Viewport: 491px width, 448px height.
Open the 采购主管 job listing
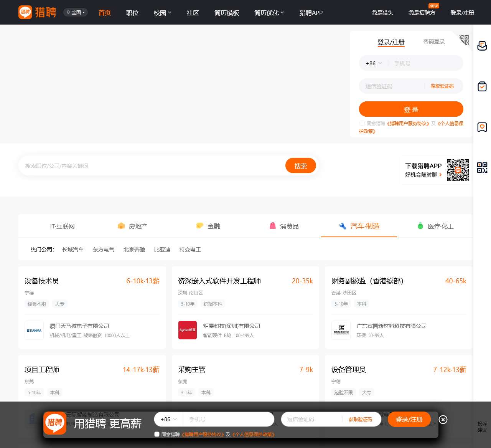192,370
